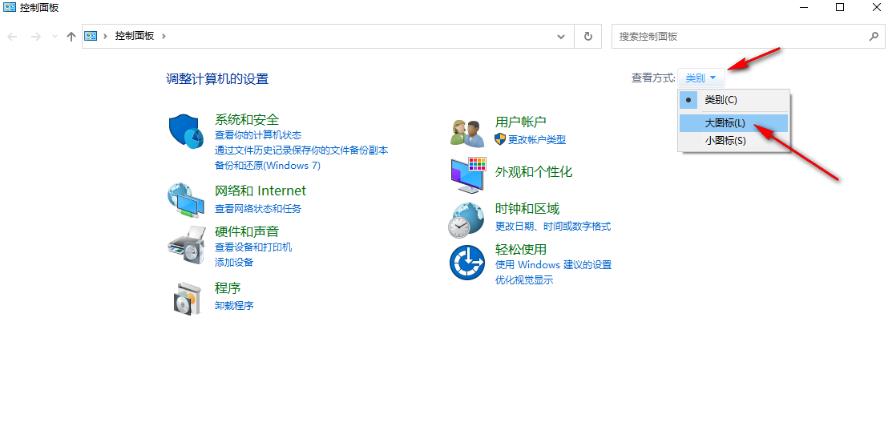The width and height of the screenshot is (892, 442).
Task: Maximize the 控制面板 window
Action: click(x=840, y=7)
